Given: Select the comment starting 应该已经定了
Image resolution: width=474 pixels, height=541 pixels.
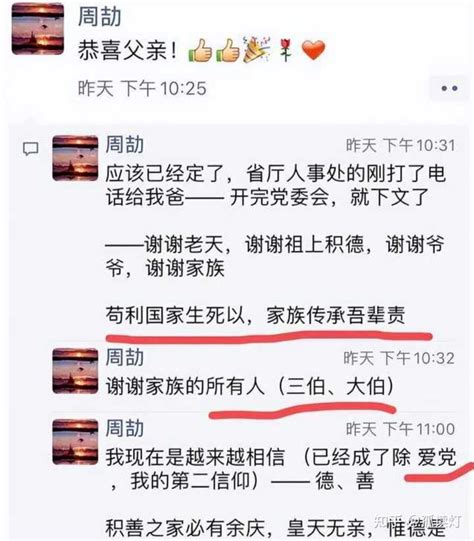Looking at the screenshot, I should [x=275, y=245].
